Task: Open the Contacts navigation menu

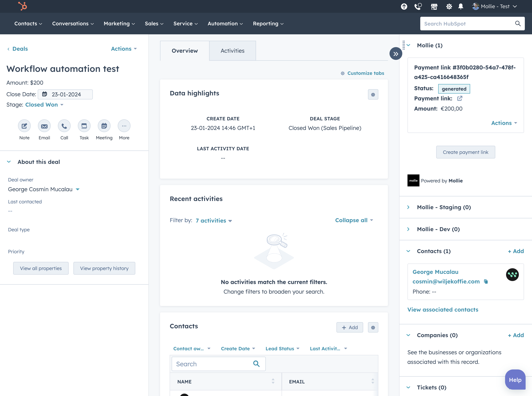Action: coord(28,24)
